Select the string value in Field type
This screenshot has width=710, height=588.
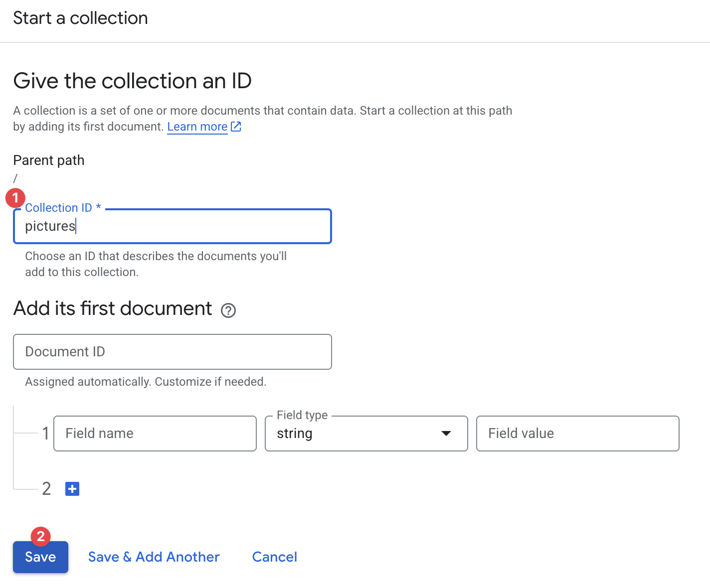tap(295, 434)
